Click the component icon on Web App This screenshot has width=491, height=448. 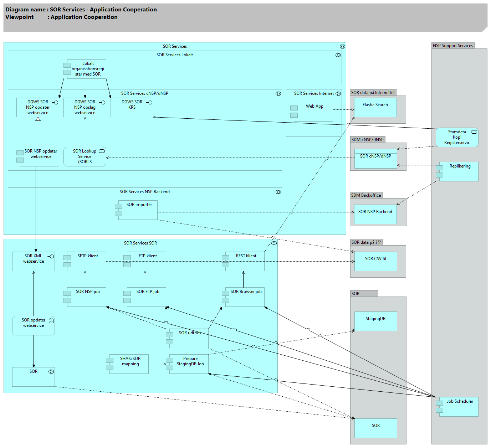pos(294,112)
